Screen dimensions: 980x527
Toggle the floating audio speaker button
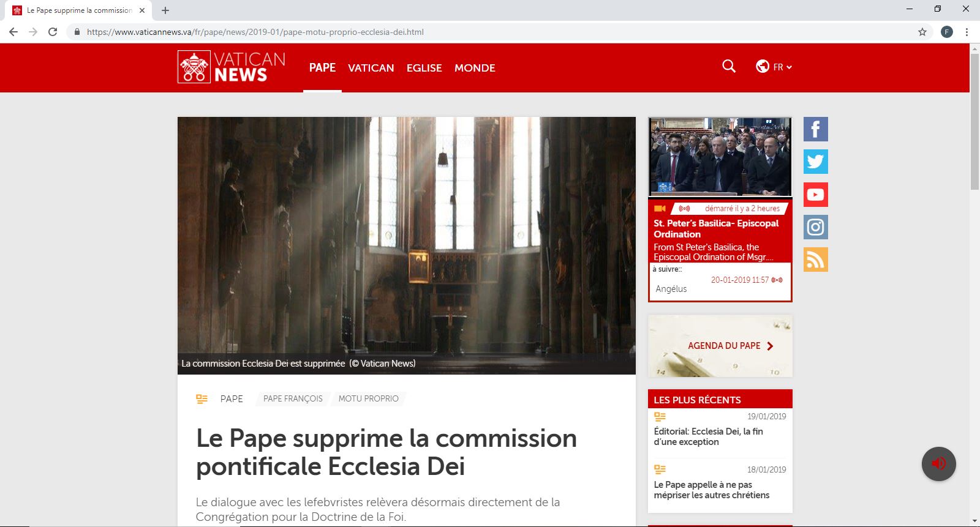pyautogui.click(x=938, y=463)
